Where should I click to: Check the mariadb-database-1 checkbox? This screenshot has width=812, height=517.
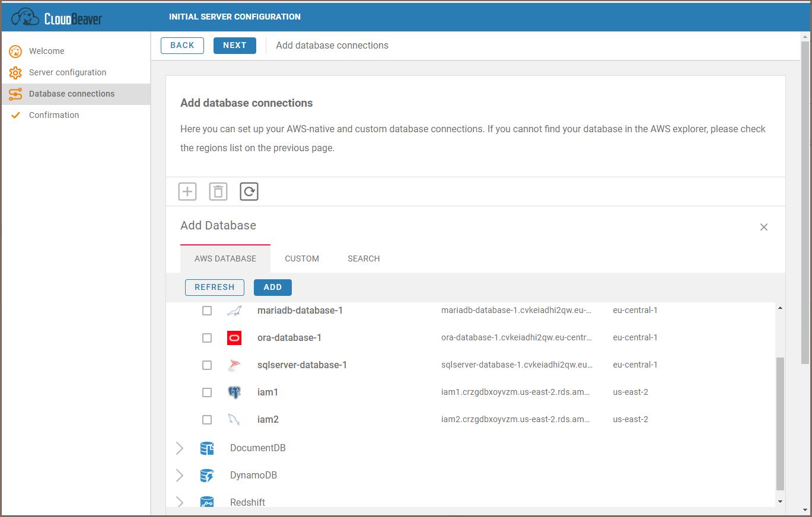click(207, 311)
